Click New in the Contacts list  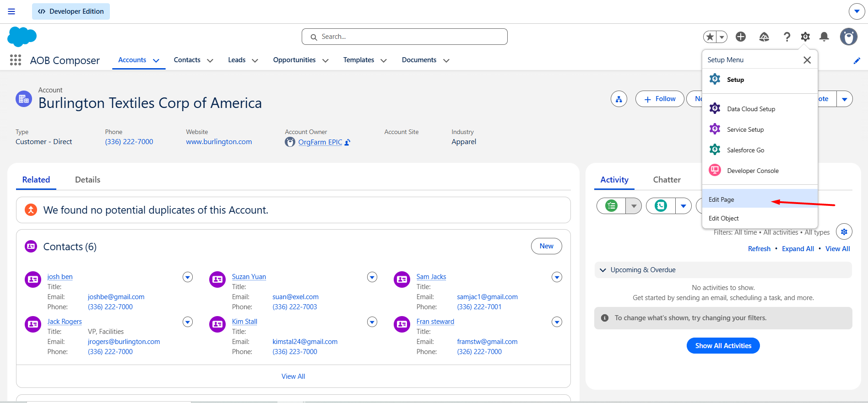(546, 246)
